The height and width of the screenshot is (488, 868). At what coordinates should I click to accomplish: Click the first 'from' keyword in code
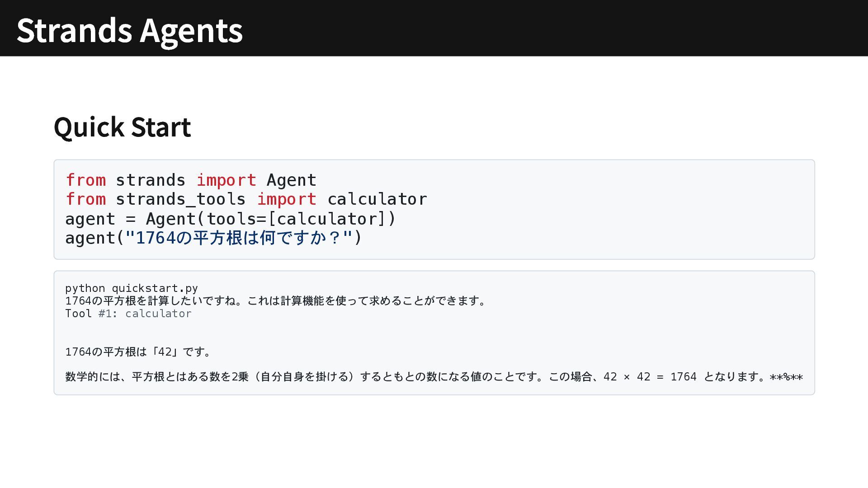pyautogui.click(x=86, y=180)
